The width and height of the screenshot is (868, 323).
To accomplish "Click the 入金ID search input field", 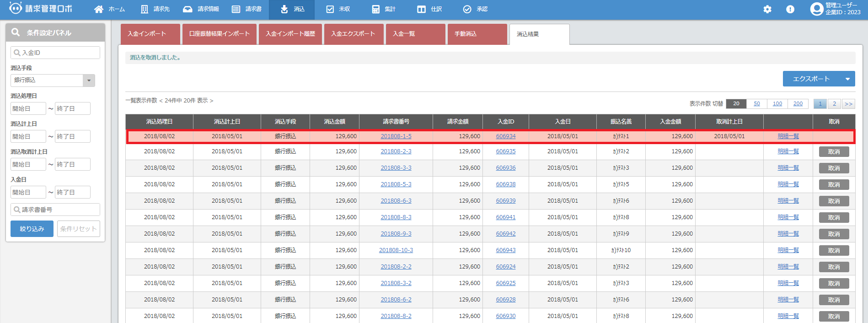I will pyautogui.click(x=55, y=53).
